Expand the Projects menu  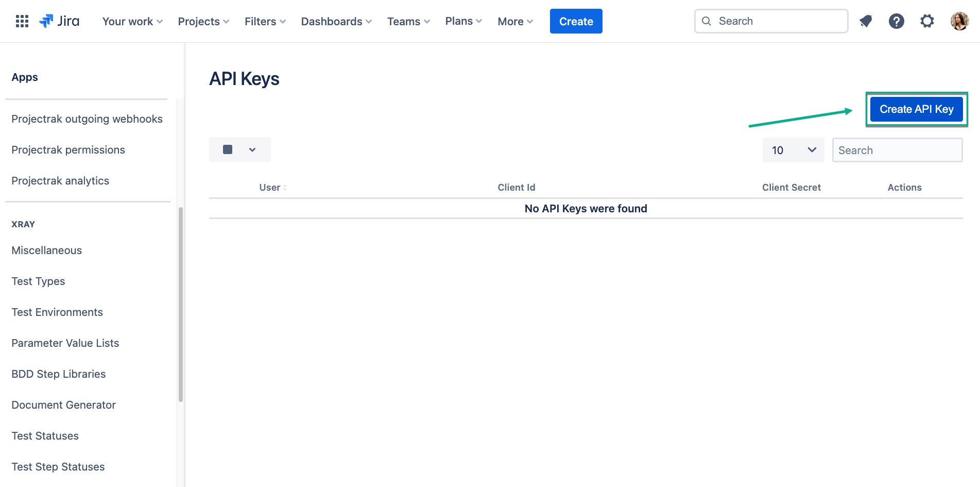(203, 22)
